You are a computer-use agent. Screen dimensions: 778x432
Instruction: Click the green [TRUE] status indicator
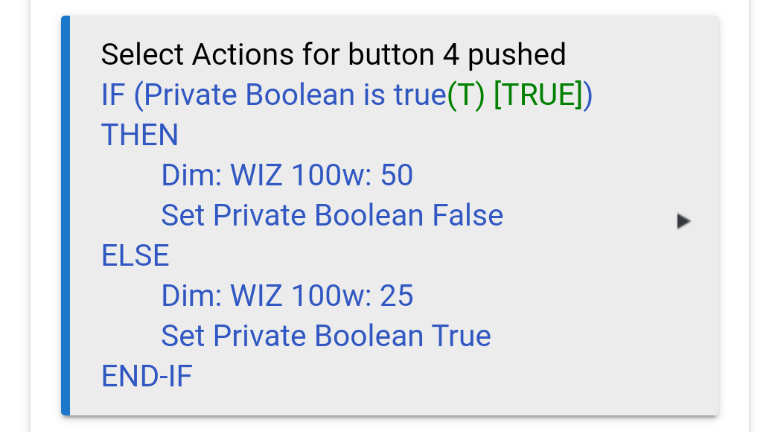[x=538, y=95]
